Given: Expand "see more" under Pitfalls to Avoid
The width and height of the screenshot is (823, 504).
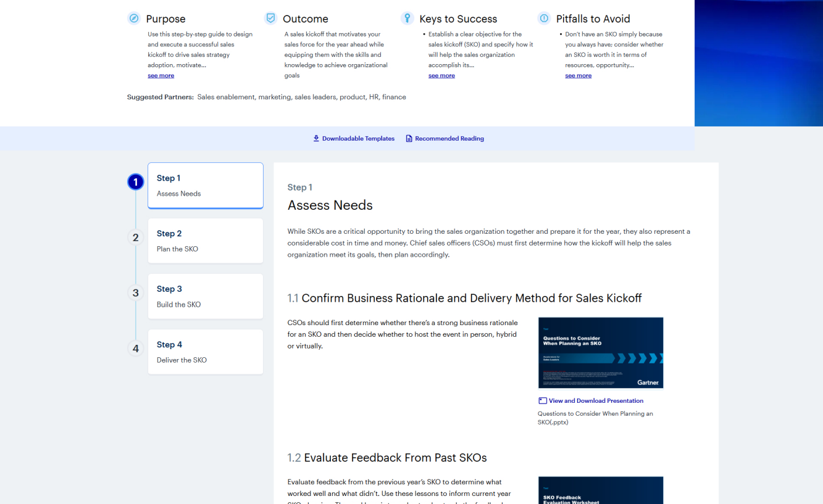Looking at the screenshot, I should point(578,75).
